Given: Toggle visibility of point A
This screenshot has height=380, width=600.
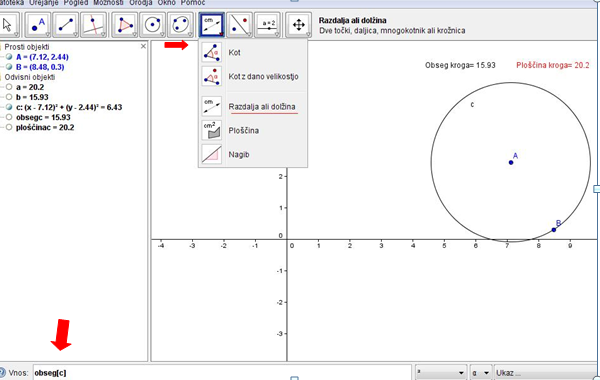Looking at the screenshot, I should tap(9, 57).
